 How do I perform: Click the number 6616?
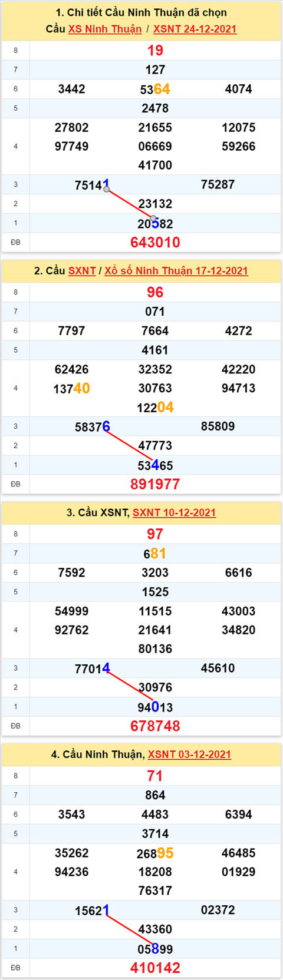point(239,573)
